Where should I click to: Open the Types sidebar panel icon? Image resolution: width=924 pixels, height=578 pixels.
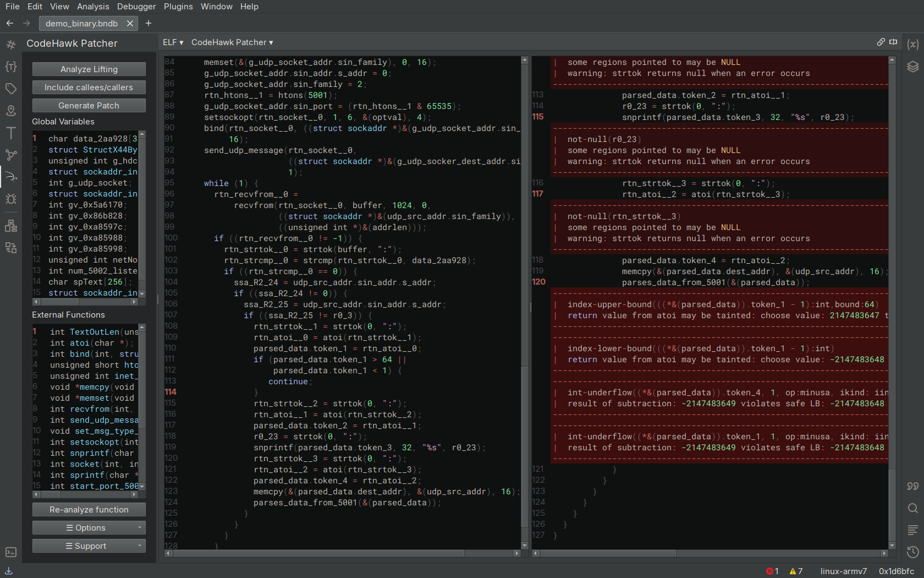point(11,67)
